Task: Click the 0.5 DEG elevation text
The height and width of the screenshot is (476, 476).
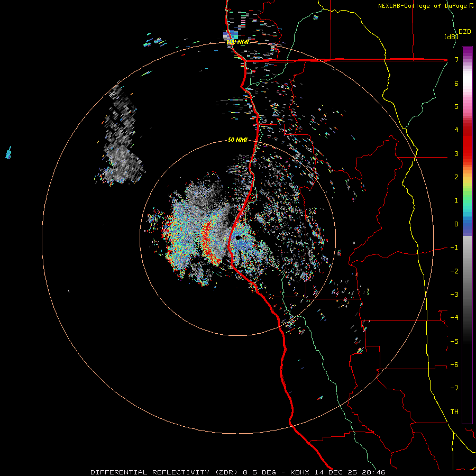Action: pyautogui.click(x=259, y=472)
